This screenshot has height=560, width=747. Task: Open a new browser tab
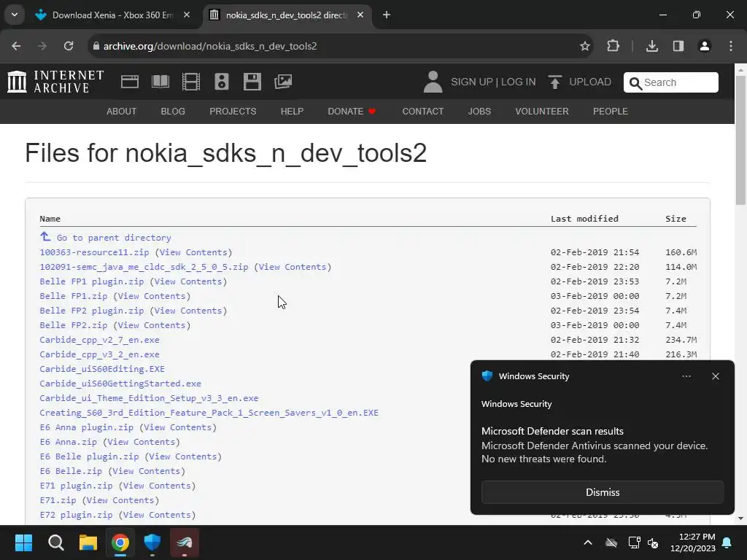click(x=387, y=15)
